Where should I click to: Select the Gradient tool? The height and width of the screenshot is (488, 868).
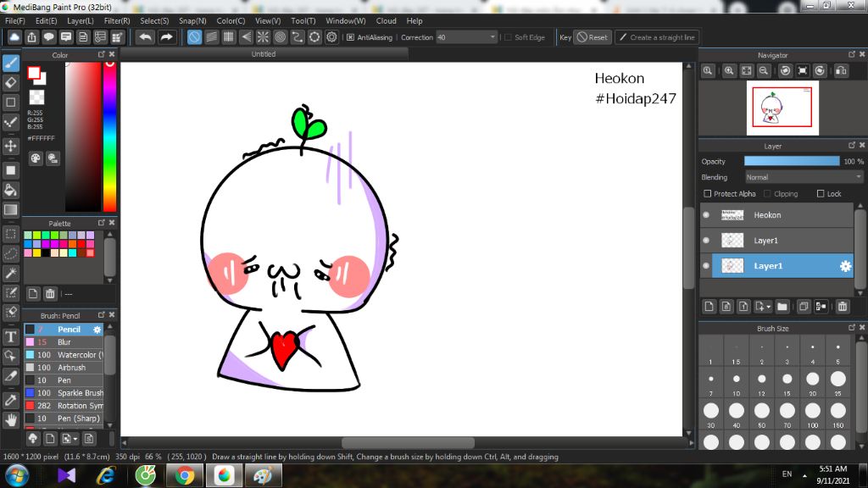coord(11,210)
